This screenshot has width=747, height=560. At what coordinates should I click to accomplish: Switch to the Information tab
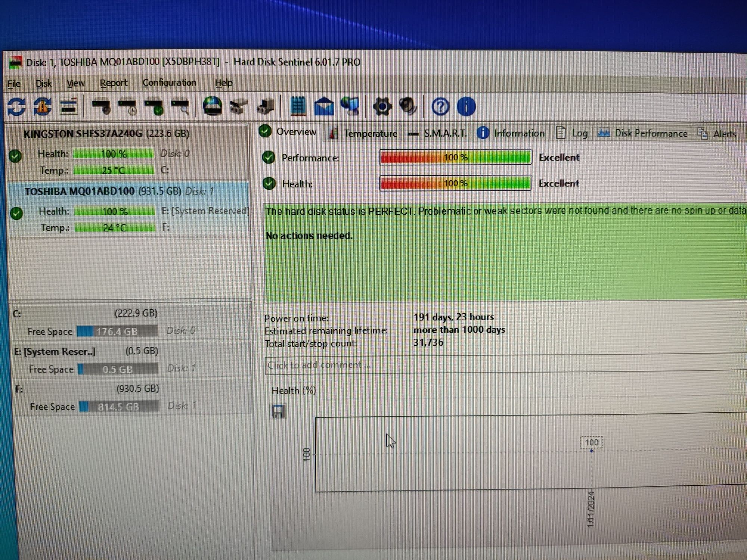(x=511, y=133)
